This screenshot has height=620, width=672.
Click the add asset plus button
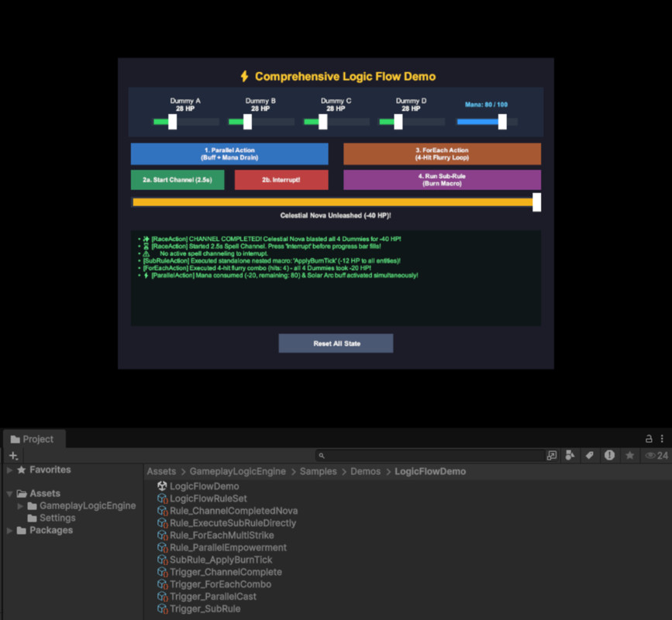(x=13, y=456)
